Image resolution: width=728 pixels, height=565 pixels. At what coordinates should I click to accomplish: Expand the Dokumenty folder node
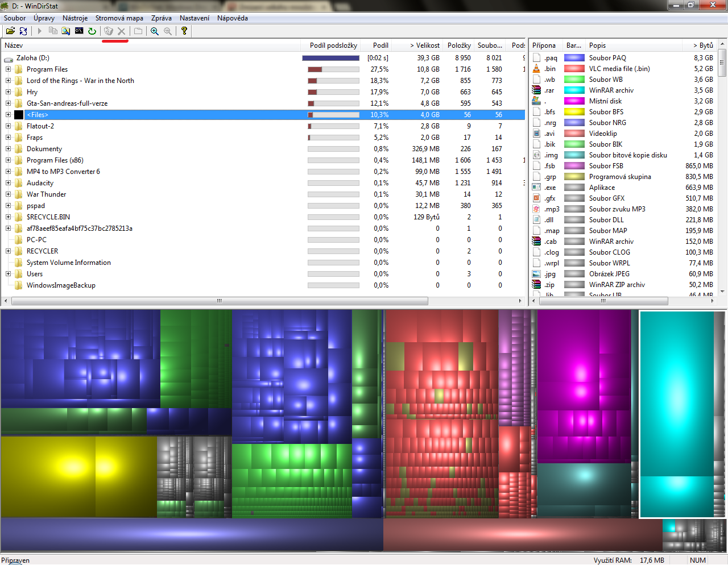(x=8, y=149)
